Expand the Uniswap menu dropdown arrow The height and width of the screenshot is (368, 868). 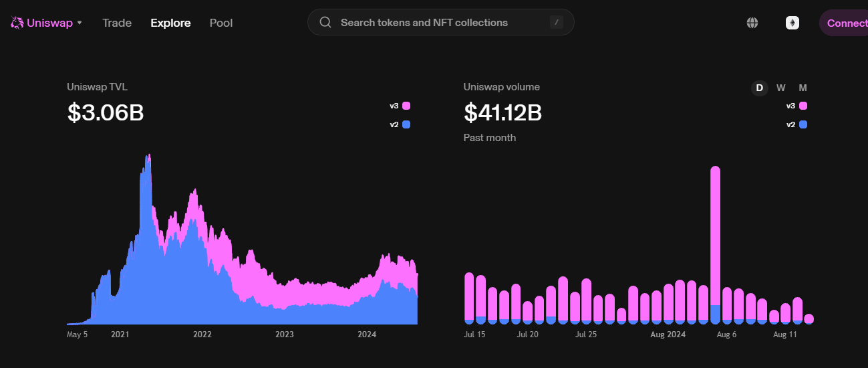(x=80, y=23)
